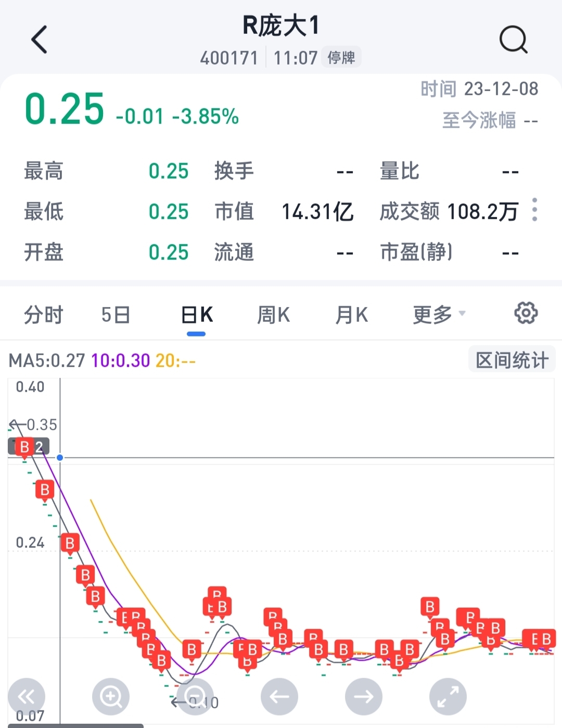Tap the current price 0.25
The width and height of the screenshot is (562, 728).
pos(65,109)
